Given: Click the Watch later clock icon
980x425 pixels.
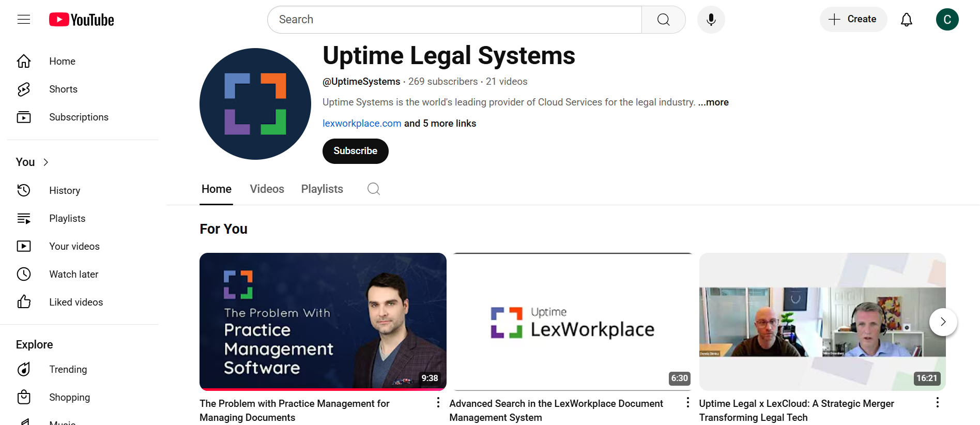Looking at the screenshot, I should [x=24, y=274].
